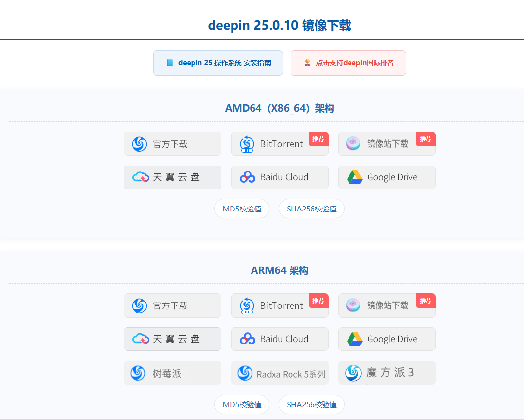
Task: Click the ARM64 架构 heading
Action: click(x=279, y=270)
